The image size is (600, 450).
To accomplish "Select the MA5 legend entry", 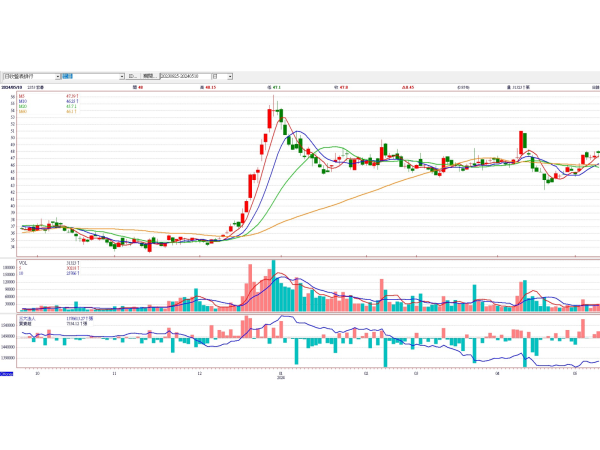I will click(x=48, y=96).
